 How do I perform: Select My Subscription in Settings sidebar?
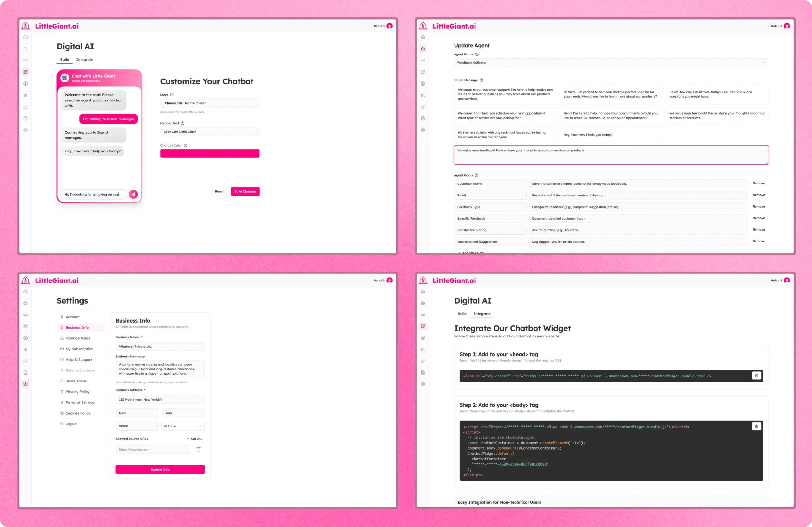79,349
